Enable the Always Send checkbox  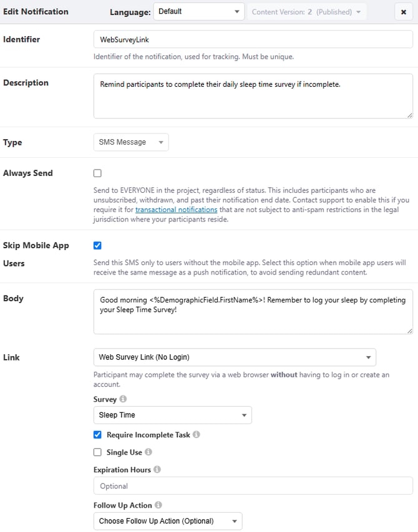(x=97, y=173)
